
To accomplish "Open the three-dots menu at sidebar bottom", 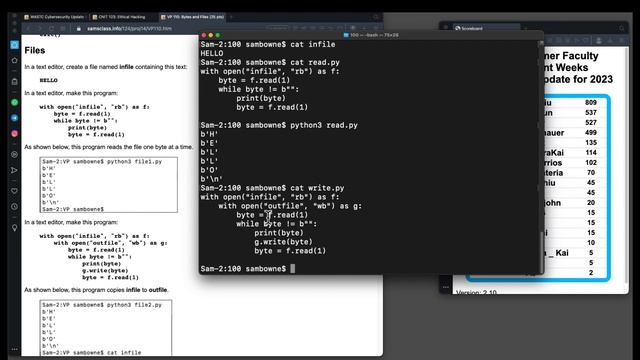I will (x=14, y=349).
